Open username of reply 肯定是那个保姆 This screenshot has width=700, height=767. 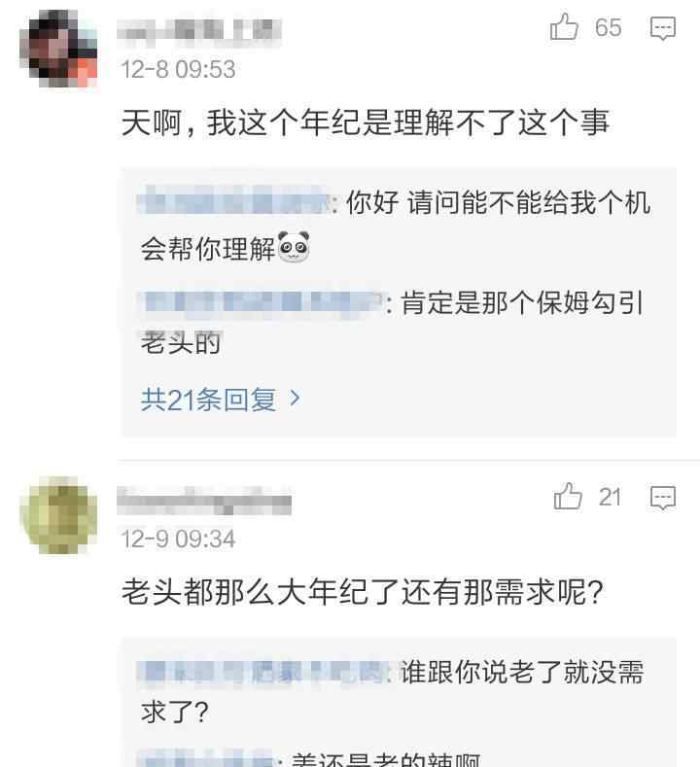click(x=262, y=302)
